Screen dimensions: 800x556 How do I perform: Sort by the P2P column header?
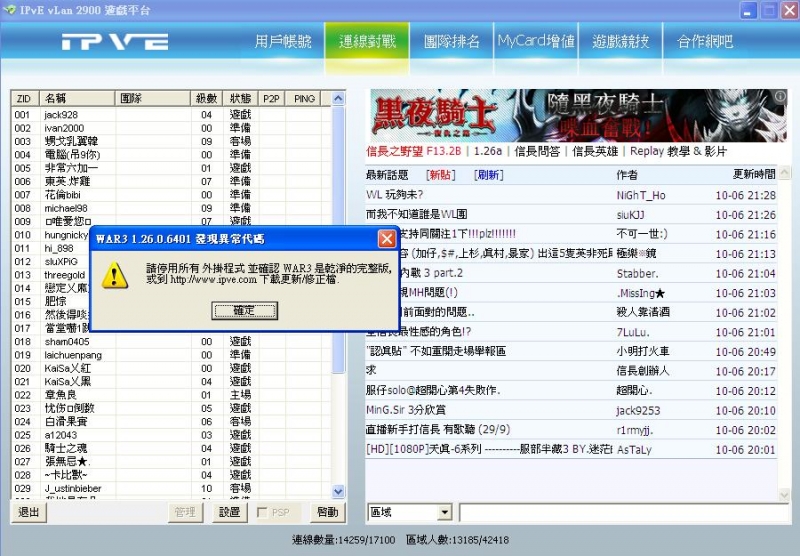271,98
